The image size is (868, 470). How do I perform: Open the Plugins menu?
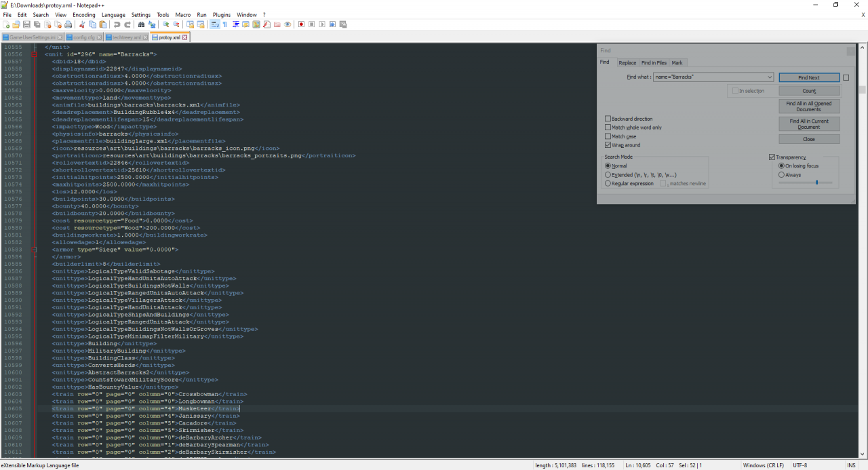click(x=222, y=14)
